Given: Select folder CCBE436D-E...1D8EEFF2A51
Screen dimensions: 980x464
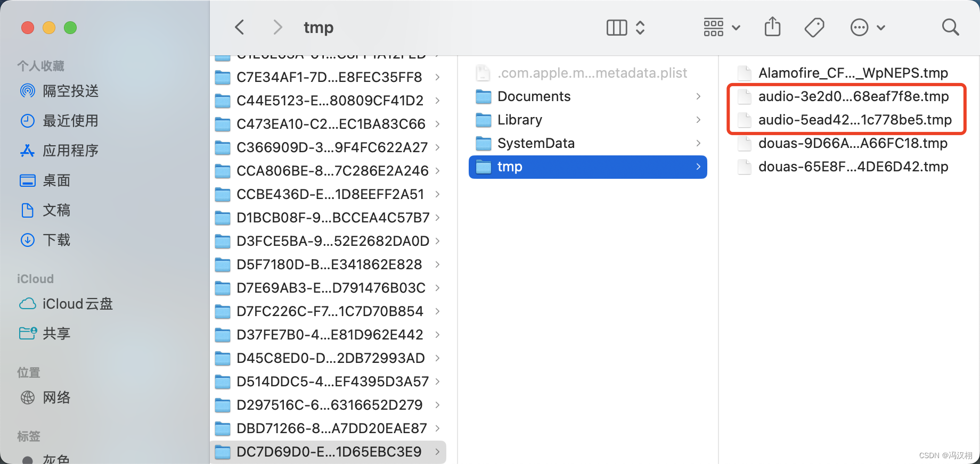Looking at the screenshot, I should [328, 194].
